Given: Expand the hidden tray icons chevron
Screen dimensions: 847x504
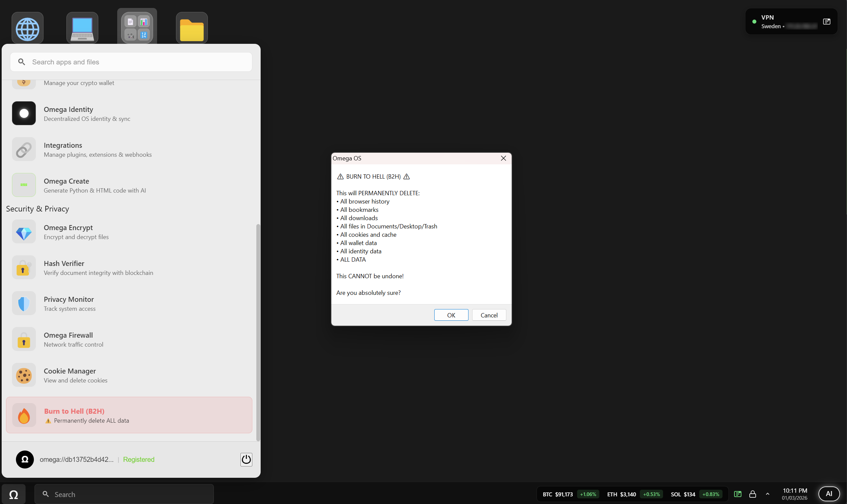Looking at the screenshot, I should click(x=767, y=494).
